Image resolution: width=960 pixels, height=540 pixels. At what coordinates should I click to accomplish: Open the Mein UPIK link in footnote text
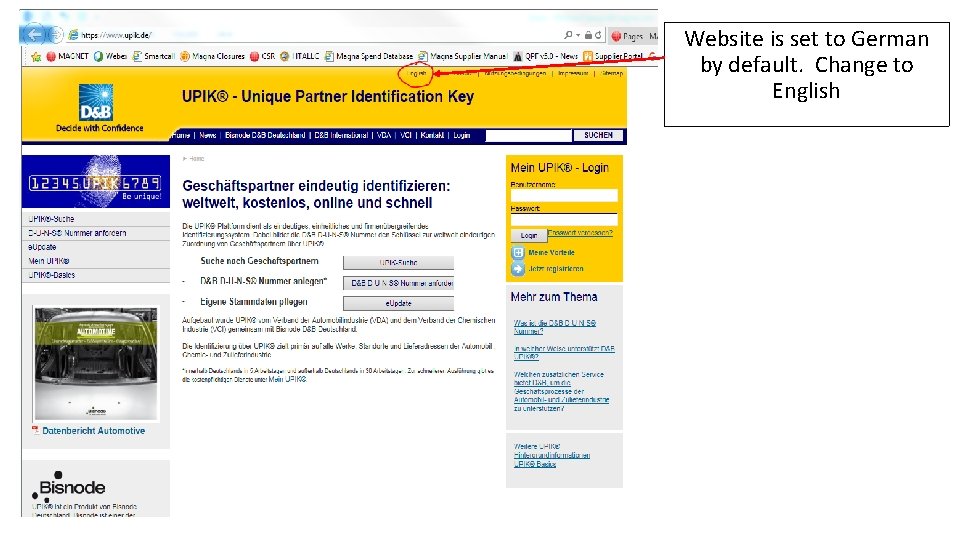pos(287,379)
